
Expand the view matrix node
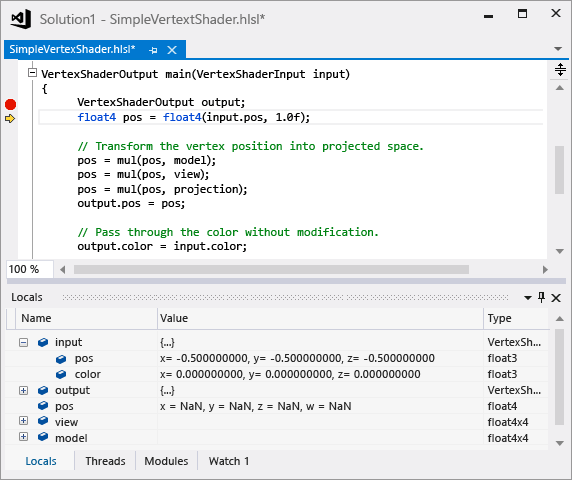[23, 421]
